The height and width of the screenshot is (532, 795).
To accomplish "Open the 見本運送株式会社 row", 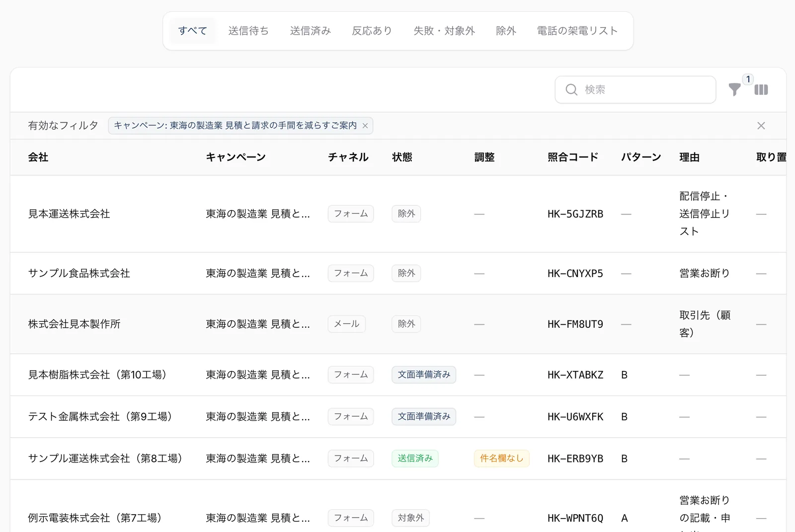I will [398, 214].
